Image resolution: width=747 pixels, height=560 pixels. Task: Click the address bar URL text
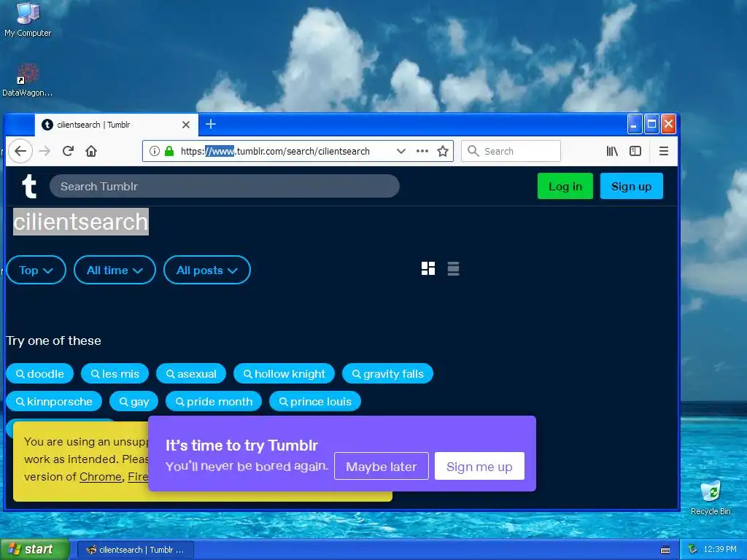coord(275,152)
